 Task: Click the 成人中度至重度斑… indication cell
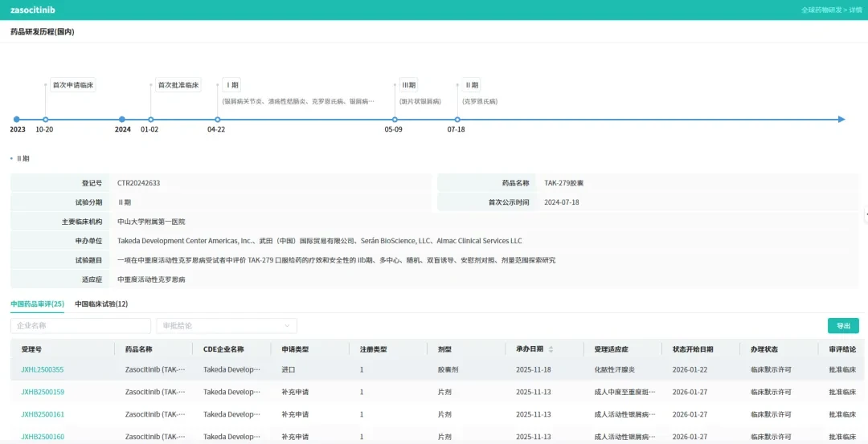(625, 392)
